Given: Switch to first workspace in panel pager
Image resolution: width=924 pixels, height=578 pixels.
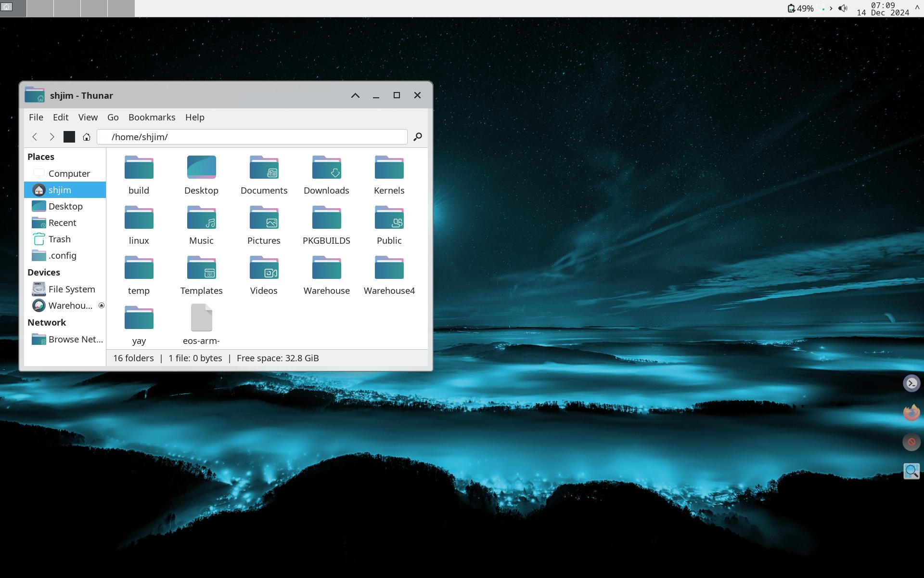Looking at the screenshot, I should point(13,8).
